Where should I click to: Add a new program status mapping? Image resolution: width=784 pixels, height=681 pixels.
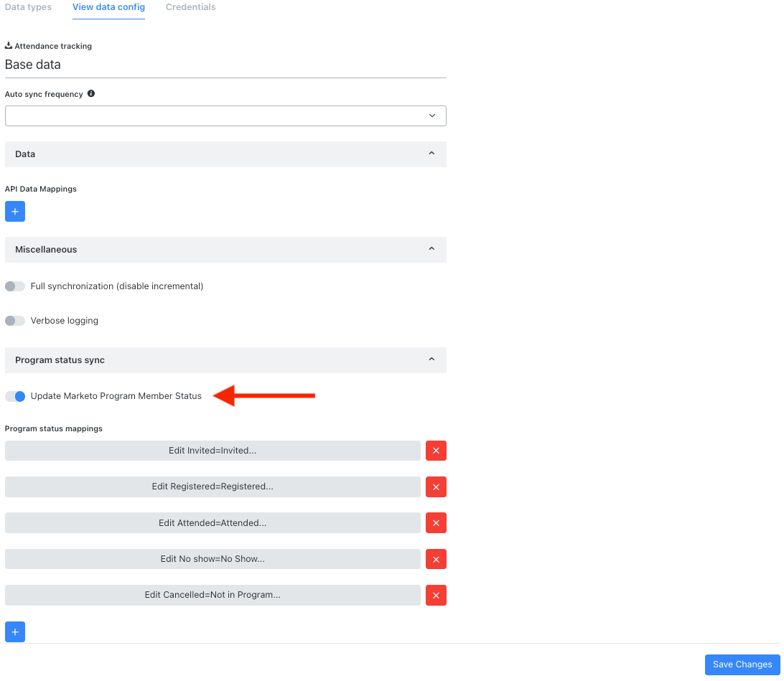[x=15, y=632]
